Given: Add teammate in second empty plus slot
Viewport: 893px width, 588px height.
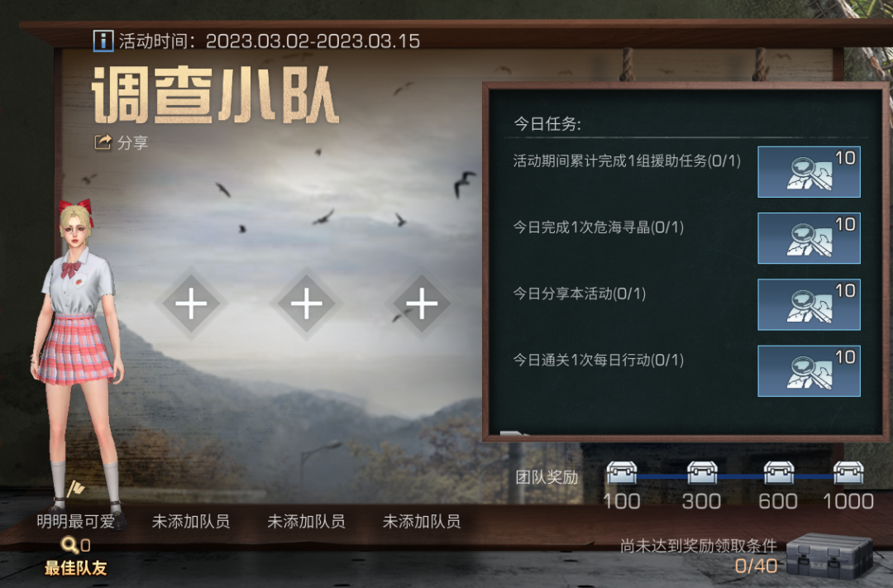Looking at the screenshot, I should coord(307,304).
